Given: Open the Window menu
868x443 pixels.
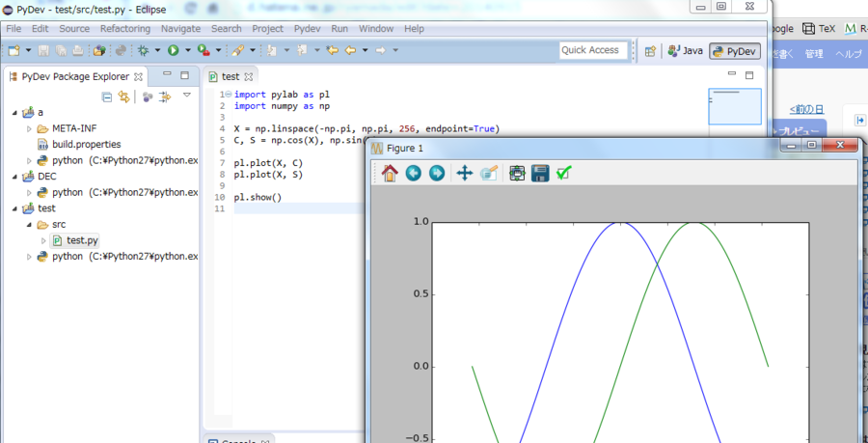Looking at the screenshot, I should 376,29.
